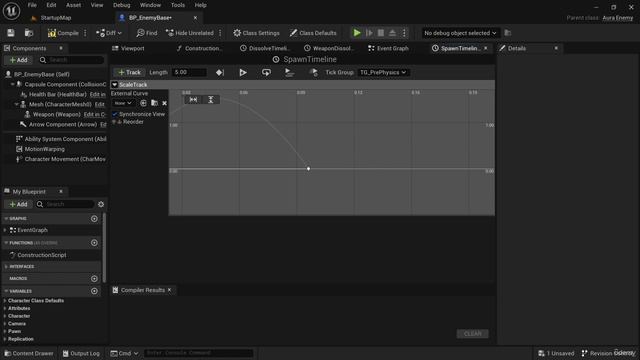Add a new function with plus icon

[x=94, y=243]
